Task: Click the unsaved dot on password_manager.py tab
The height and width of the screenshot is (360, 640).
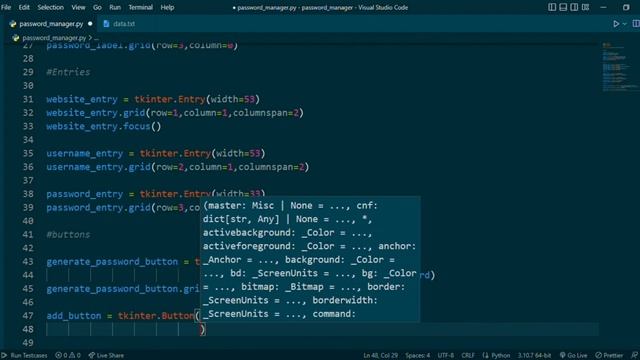Action: coord(90,24)
